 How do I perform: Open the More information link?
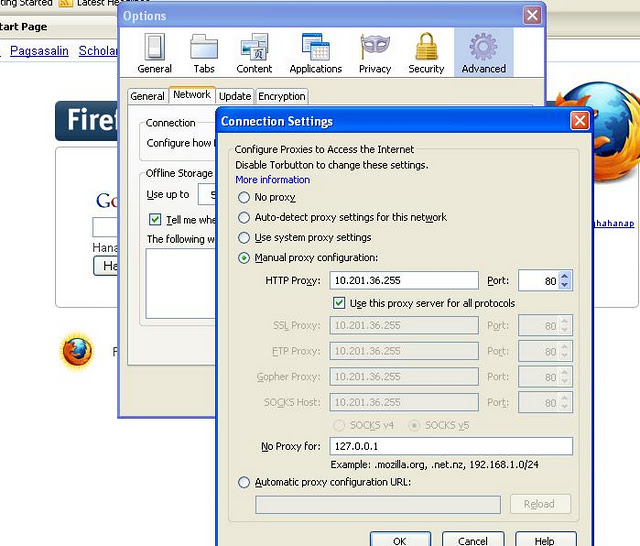point(273,180)
